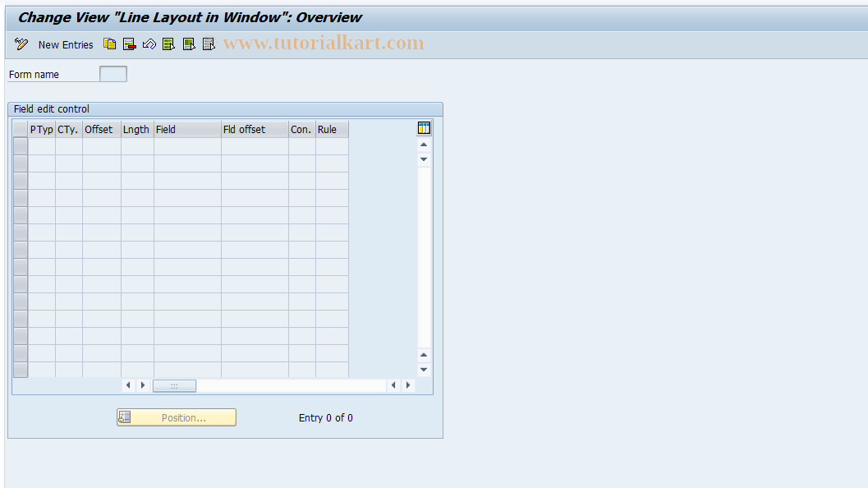
Task: Click the top scroll-up arrow of table
Action: pyautogui.click(x=424, y=145)
